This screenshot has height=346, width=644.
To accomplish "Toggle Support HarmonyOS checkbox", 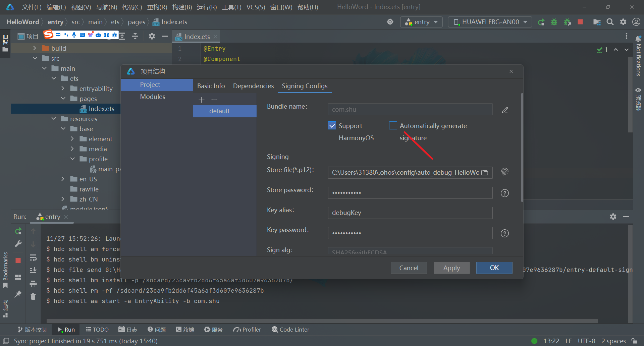I will coord(332,125).
